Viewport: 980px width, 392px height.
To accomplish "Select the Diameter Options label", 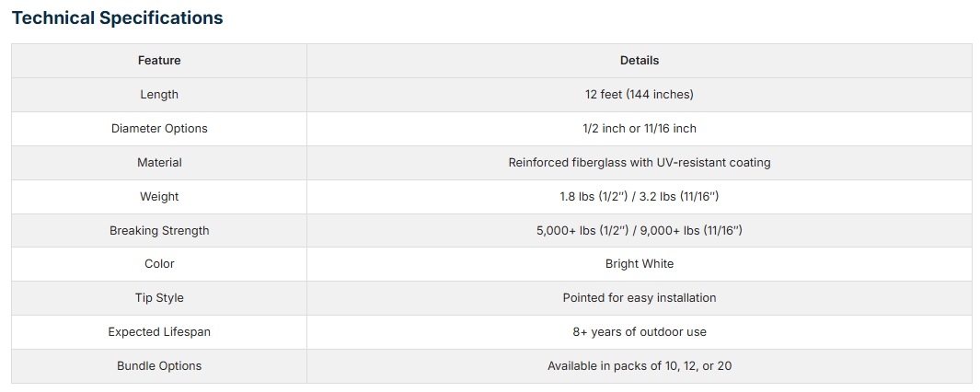I will (159, 129).
